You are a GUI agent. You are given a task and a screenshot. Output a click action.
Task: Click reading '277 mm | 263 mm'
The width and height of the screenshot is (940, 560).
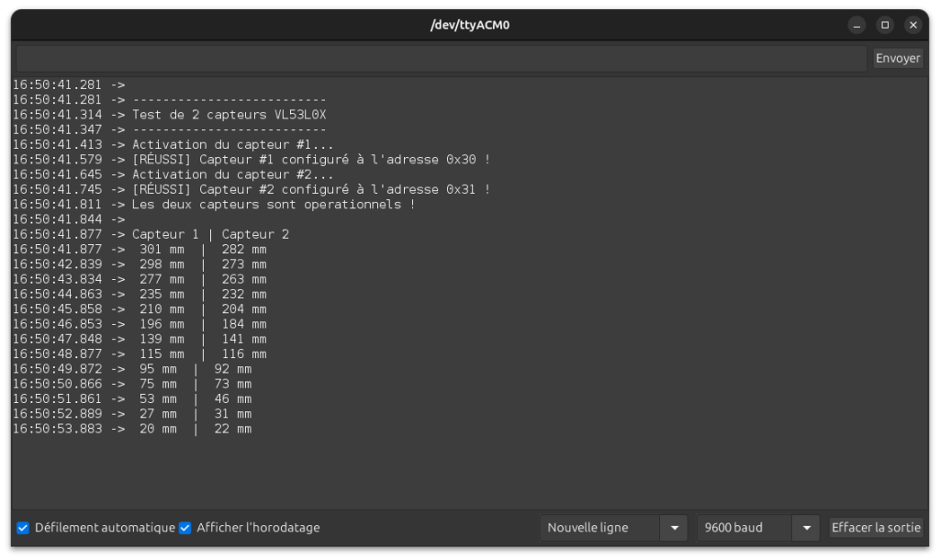[x=203, y=279]
